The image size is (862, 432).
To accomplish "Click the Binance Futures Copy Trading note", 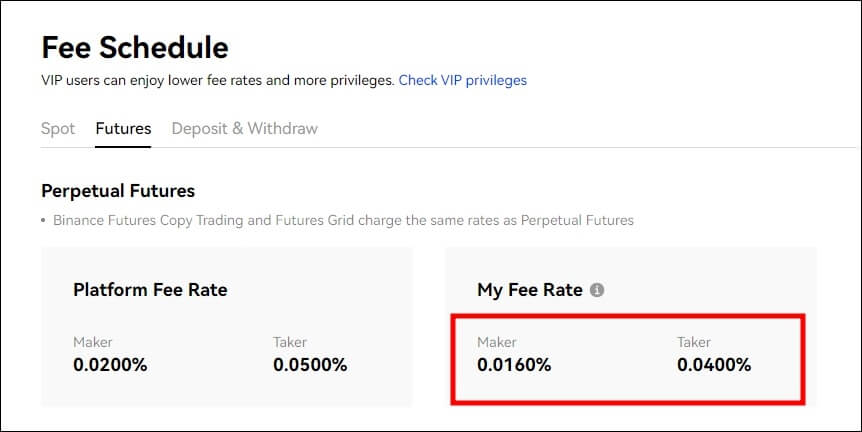I will (343, 221).
